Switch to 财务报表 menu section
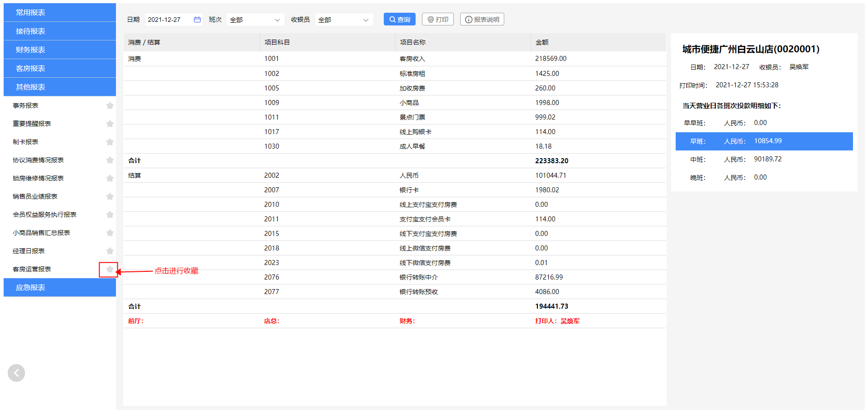Image resolution: width=868 pixels, height=410 pixels. click(x=60, y=50)
